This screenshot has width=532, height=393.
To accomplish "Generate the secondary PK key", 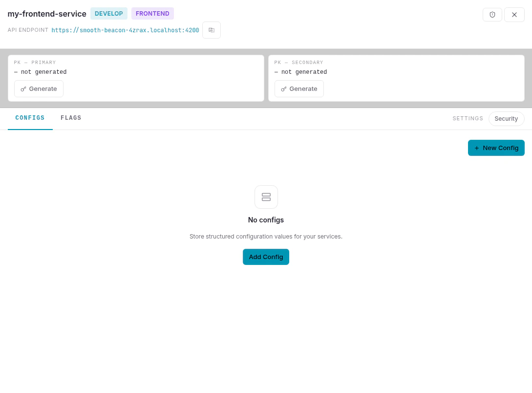I will pos(299,88).
